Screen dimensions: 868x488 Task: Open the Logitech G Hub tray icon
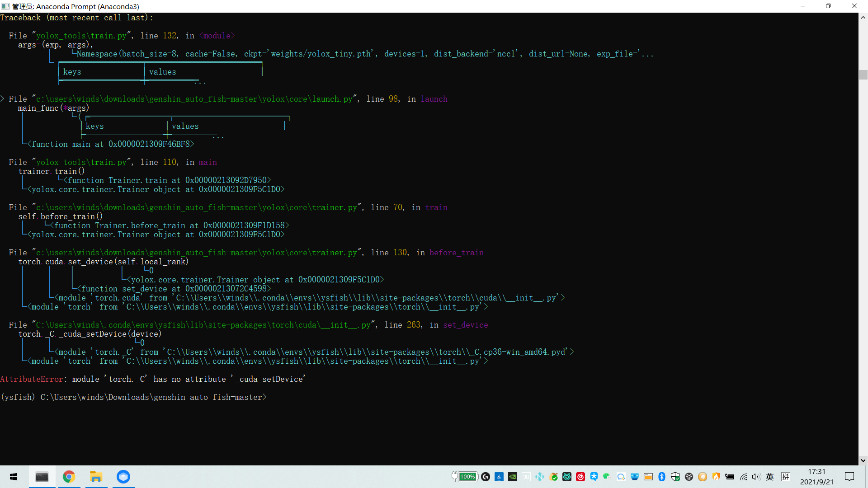486,477
